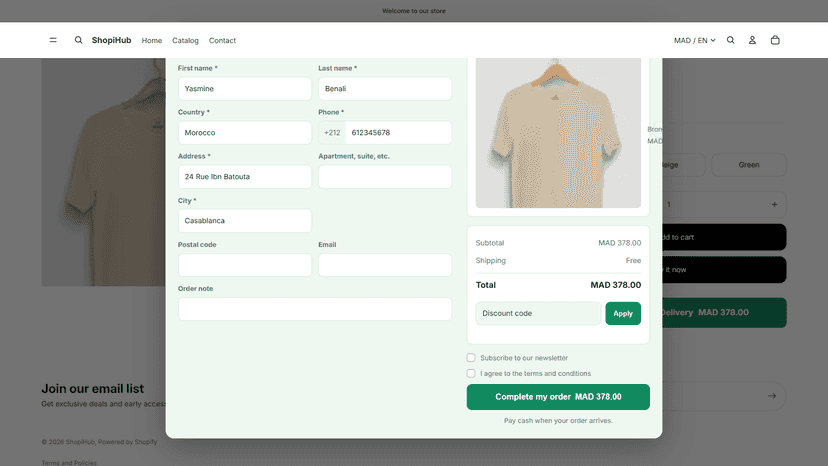Click the Apartment, suite field
The width and height of the screenshot is (828, 466).
385,176
